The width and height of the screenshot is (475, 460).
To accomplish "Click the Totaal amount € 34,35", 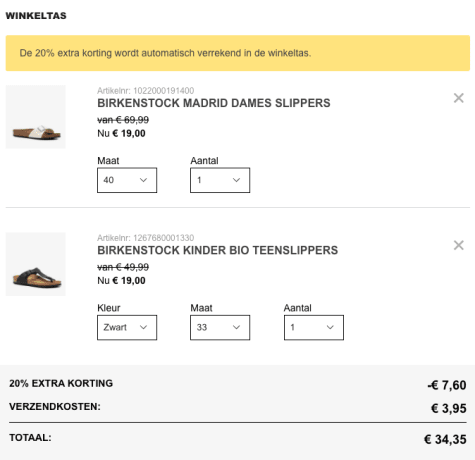I will coord(445,439).
